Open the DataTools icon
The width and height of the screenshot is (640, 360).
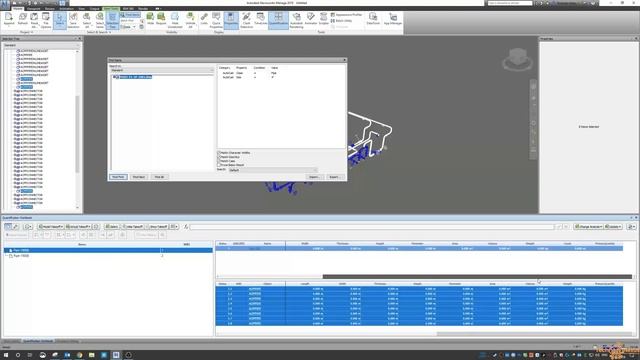(x=373, y=19)
